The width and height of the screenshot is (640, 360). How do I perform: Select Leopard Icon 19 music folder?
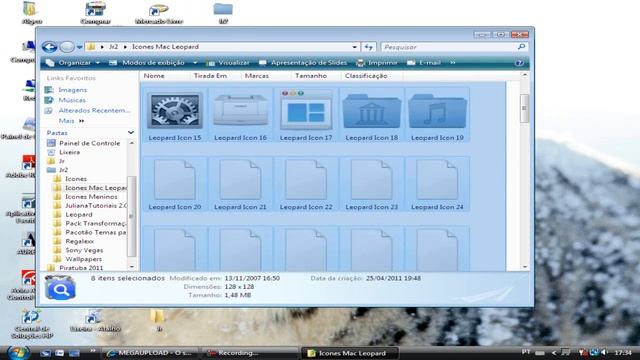click(437, 115)
